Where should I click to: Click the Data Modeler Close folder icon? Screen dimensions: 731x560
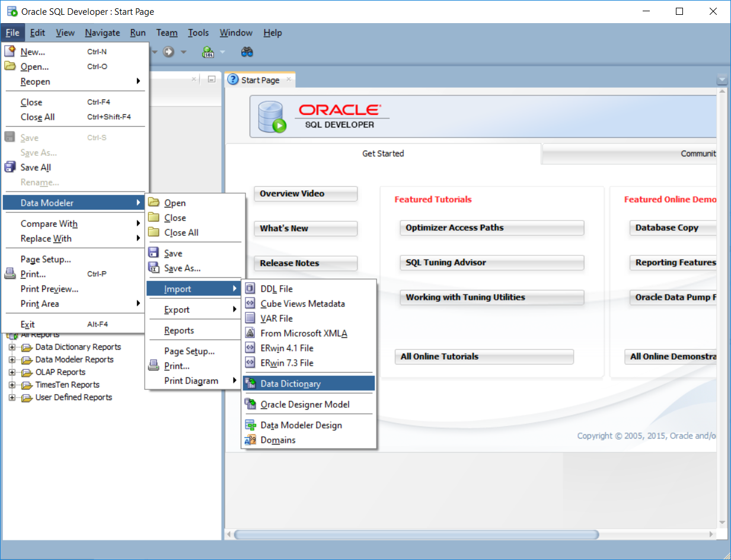coord(154,217)
